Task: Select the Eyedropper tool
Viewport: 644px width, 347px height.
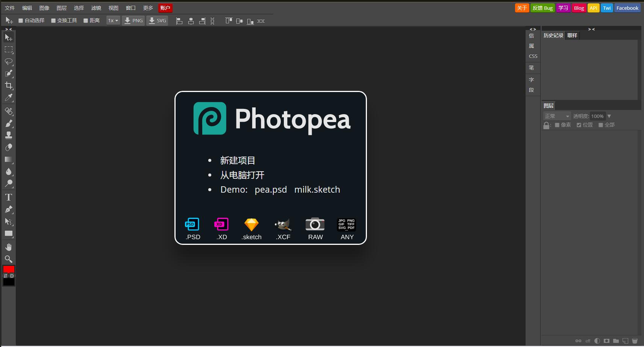Action: click(x=8, y=97)
